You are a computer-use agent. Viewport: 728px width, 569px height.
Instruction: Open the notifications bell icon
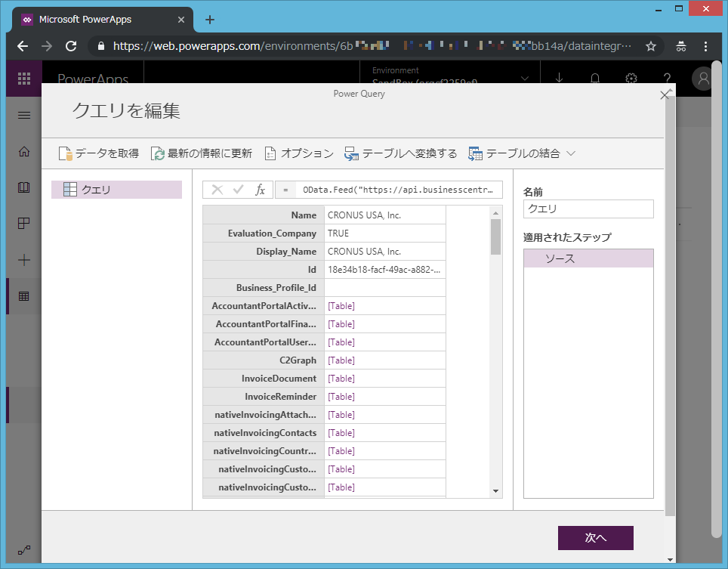coord(595,79)
